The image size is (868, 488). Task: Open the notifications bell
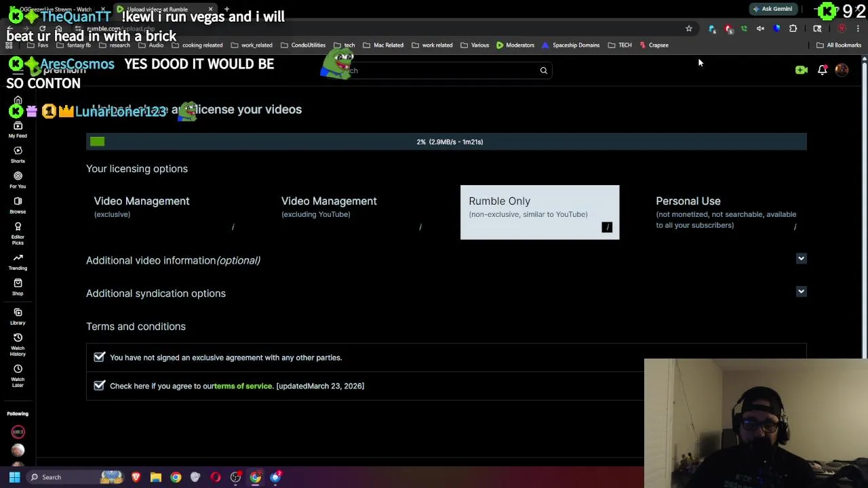tap(822, 70)
